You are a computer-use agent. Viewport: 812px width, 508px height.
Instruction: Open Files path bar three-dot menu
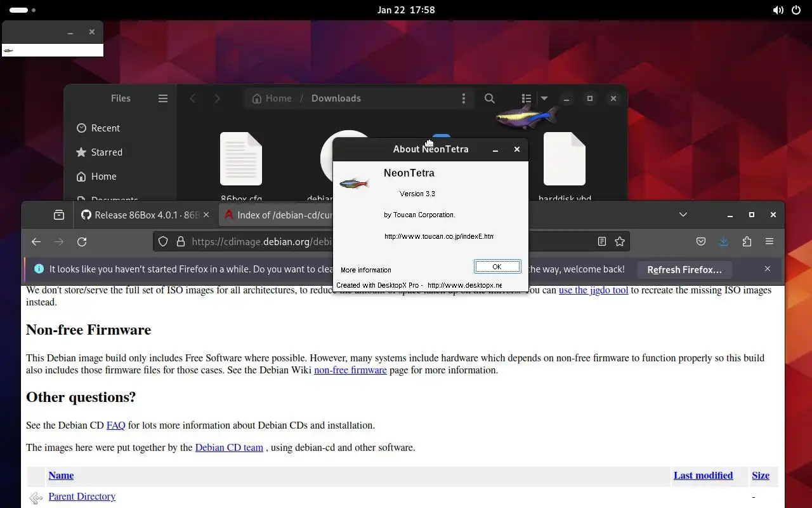(464, 98)
